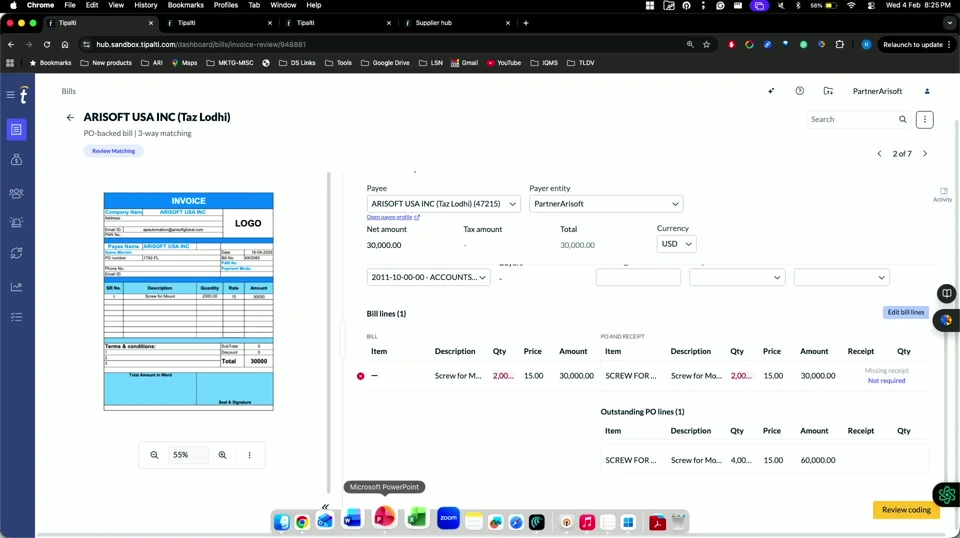Open the reports chart sidebar icon

coord(17,286)
